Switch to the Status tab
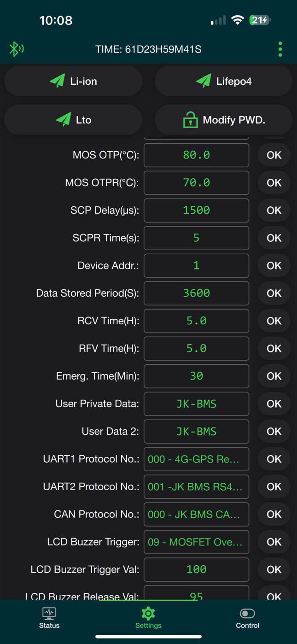 tap(49, 618)
